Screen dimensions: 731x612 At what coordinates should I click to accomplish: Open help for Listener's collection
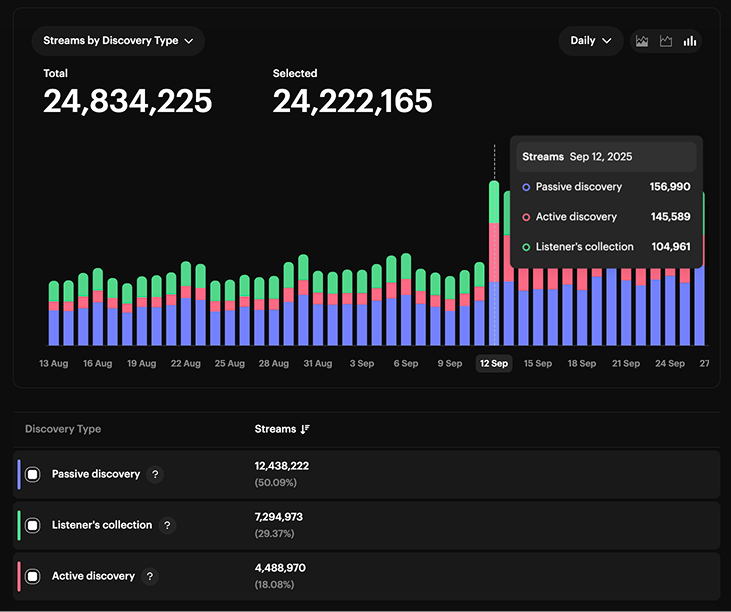coord(167,525)
